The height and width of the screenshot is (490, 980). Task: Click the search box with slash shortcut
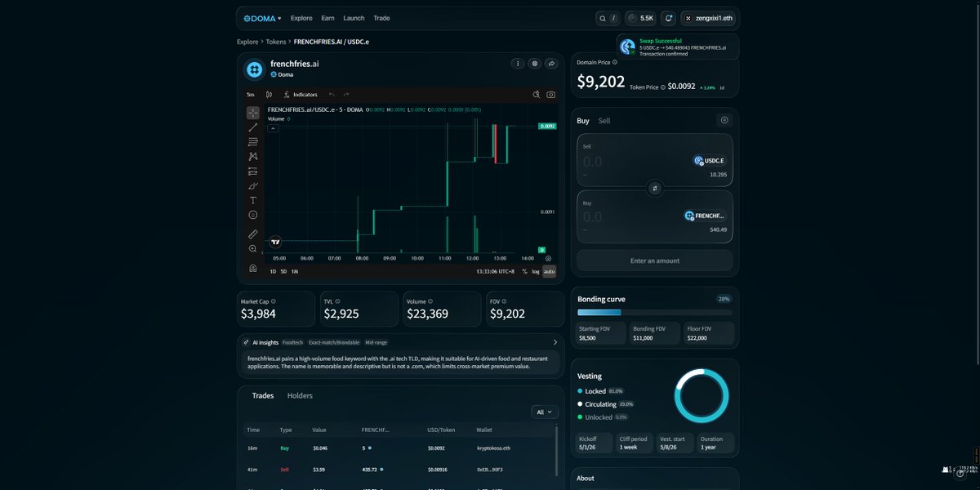pyautogui.click(x=607, y=18)
